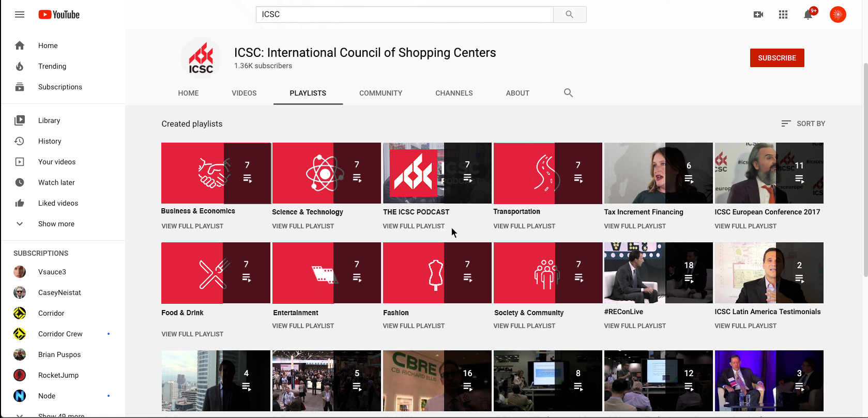Open the notifications bell
The image size is (868, 418).
[x=808, y=14]
